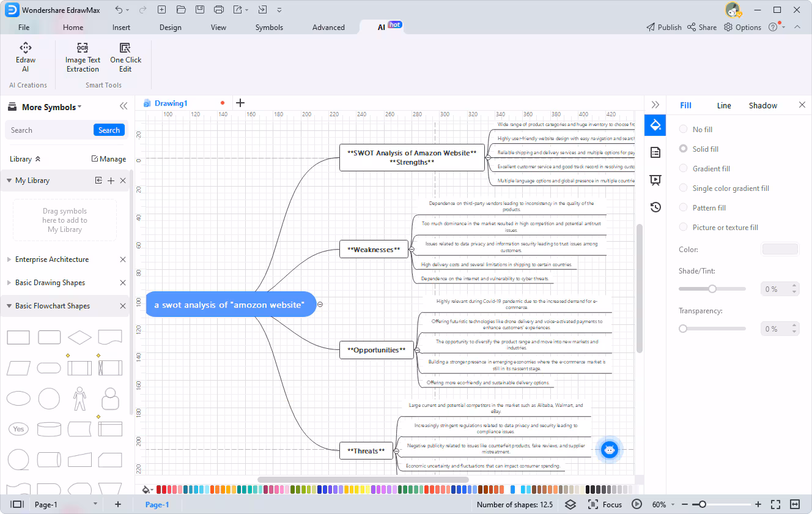812x514 pixels.
Task: Select the No fill option
Action: click(696, 129)
